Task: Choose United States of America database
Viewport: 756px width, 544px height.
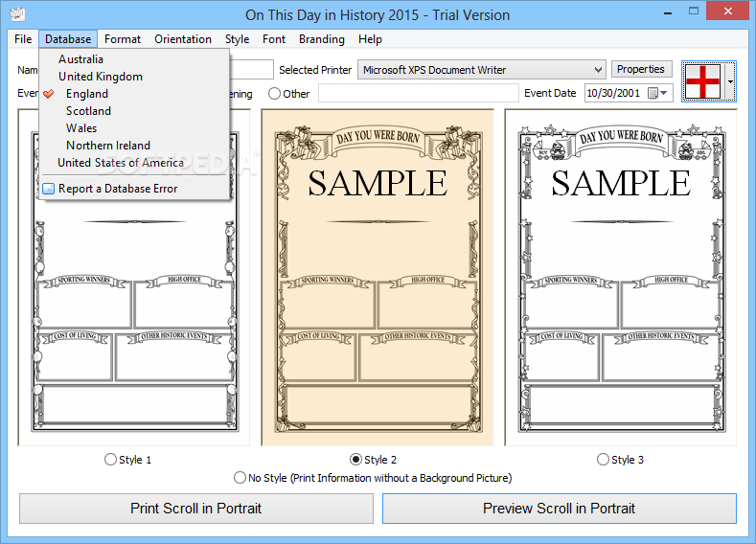Action: pyautogui.click(x=134, y=163)
